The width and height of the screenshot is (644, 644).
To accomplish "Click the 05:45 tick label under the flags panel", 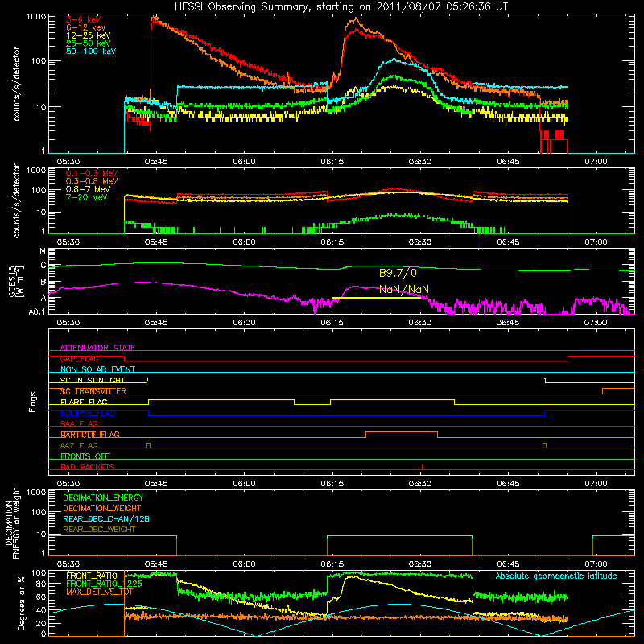I will pos(156,484).
